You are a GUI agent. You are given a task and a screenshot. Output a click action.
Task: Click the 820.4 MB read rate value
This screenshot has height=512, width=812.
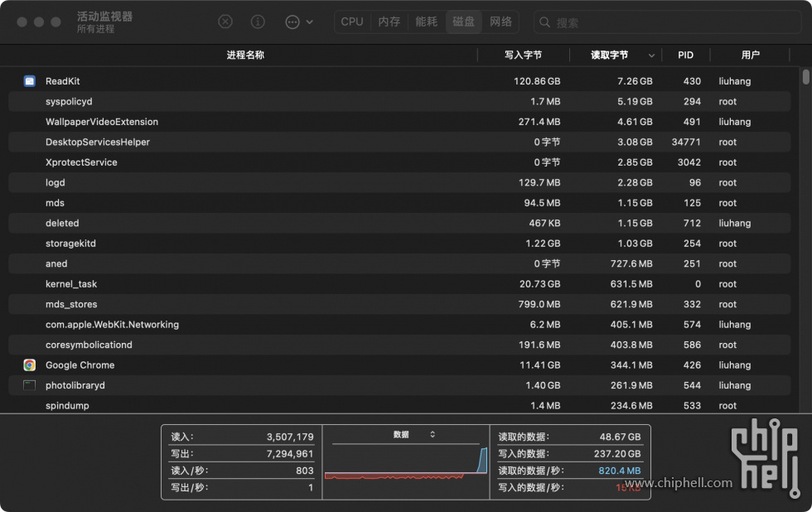click(x=620, y=471)
